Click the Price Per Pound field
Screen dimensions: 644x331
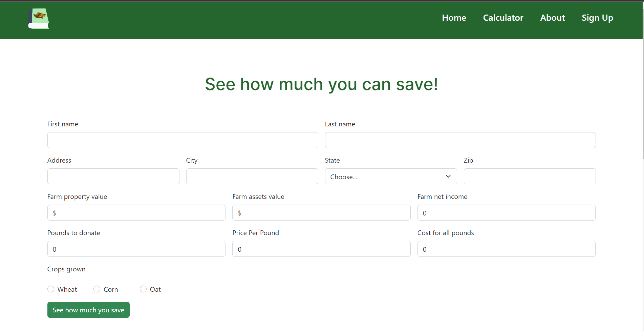point(321,249)
